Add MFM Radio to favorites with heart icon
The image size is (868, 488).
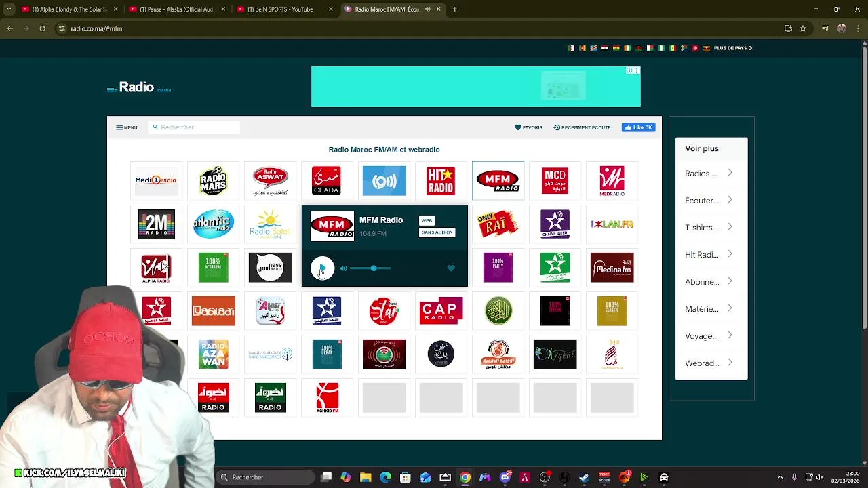coord(451,268)
